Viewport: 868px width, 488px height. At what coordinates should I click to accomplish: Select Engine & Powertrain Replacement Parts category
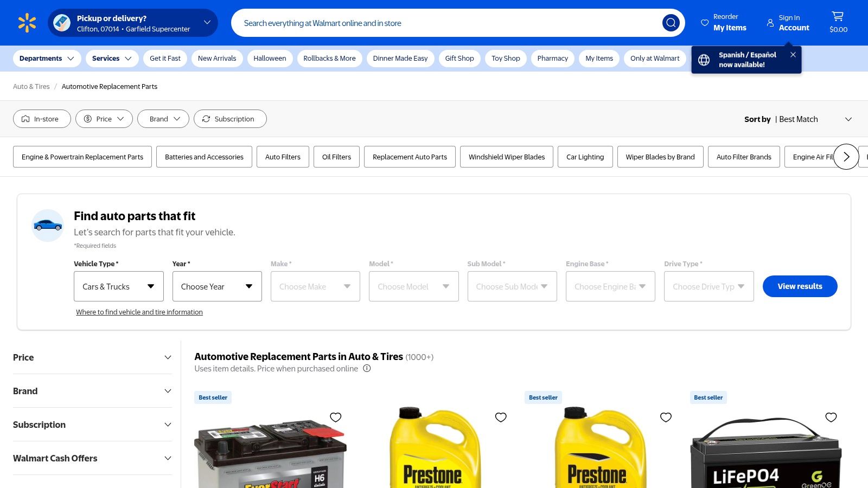coord(82,157)
